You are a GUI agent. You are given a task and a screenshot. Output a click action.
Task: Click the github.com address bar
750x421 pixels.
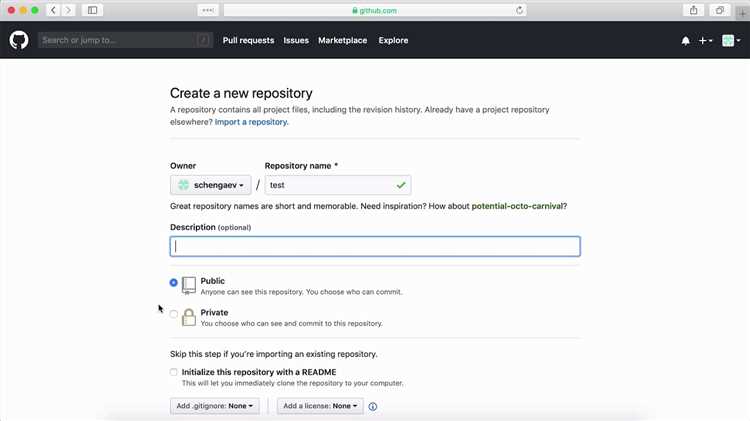(375, 10)
